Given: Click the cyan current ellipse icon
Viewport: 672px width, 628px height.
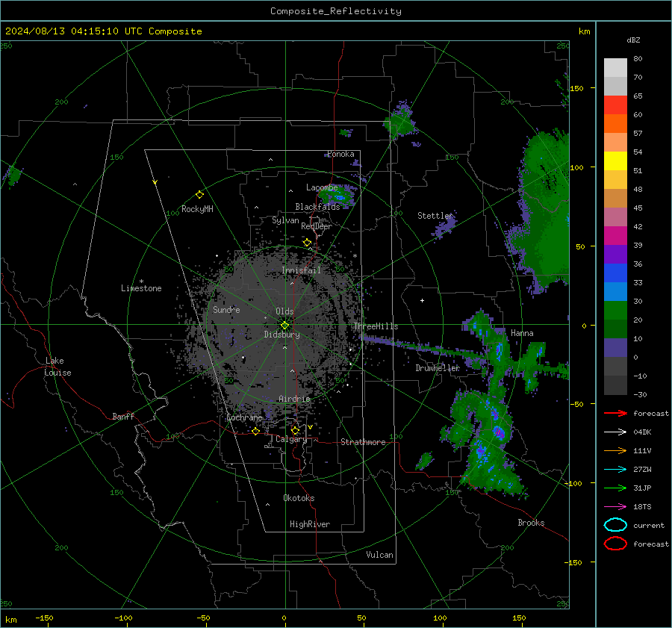Looking at the screenshot, I should pyautogui.click(x=615, y=525).
